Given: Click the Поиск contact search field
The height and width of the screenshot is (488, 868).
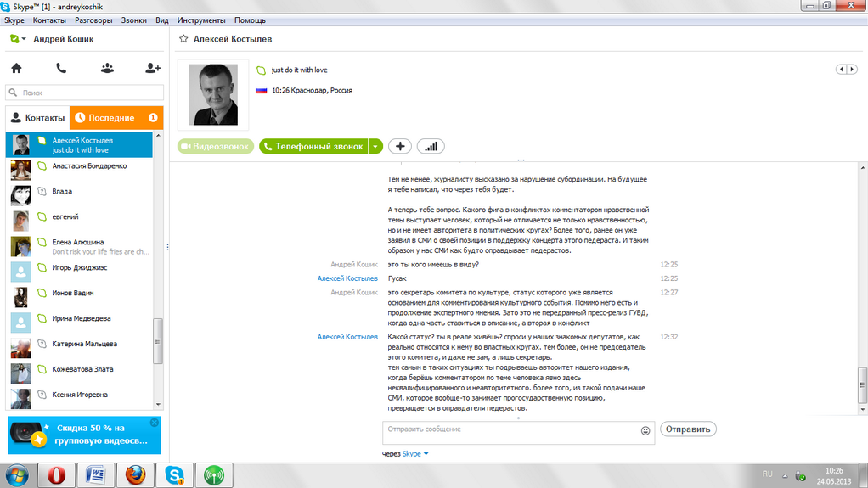Looking at the screenshot, I should coord(85,93).
